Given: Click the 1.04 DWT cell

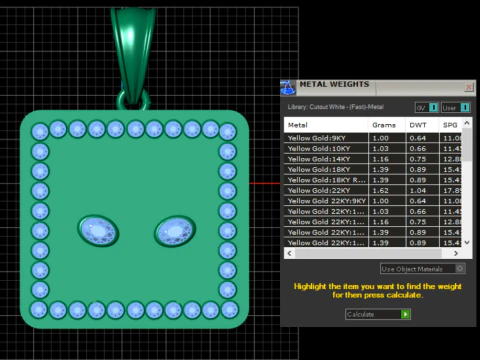Looking at the screenshot, I should (x=422, y=191).
